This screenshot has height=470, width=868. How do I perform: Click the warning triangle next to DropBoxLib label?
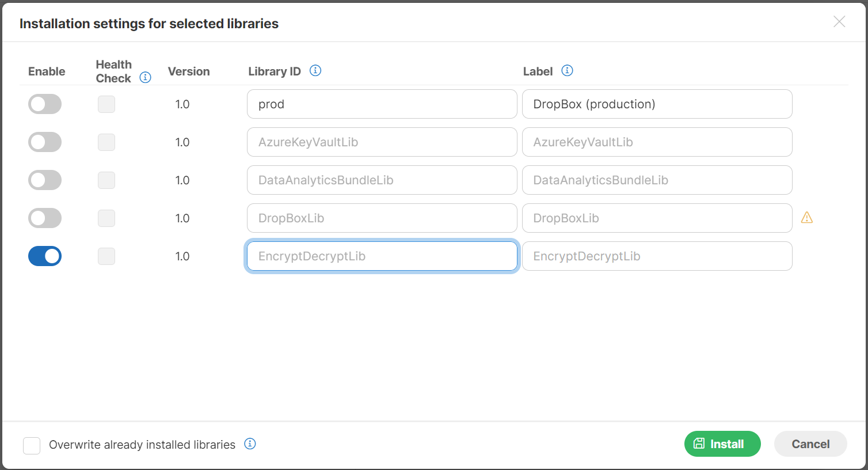807,218
